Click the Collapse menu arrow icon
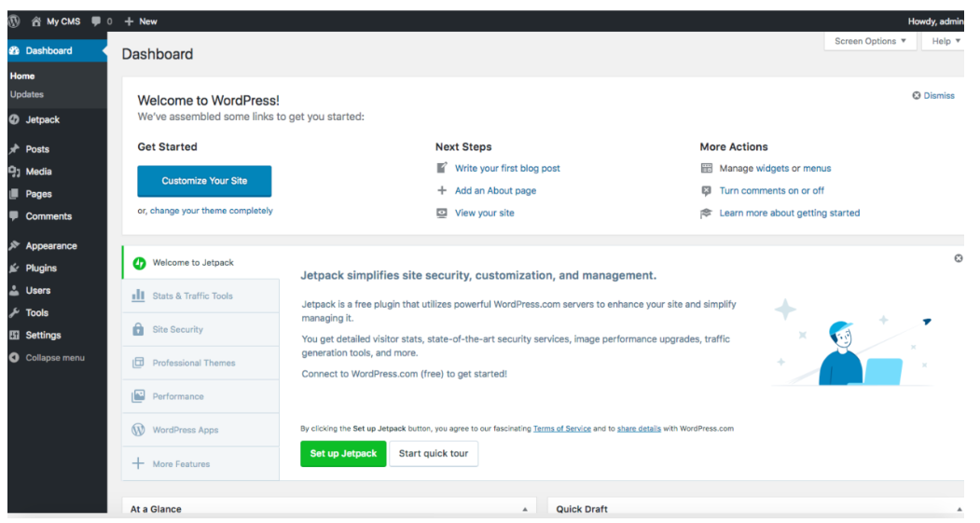The height and width of the screenshot is (523, 980). [14, 357]
